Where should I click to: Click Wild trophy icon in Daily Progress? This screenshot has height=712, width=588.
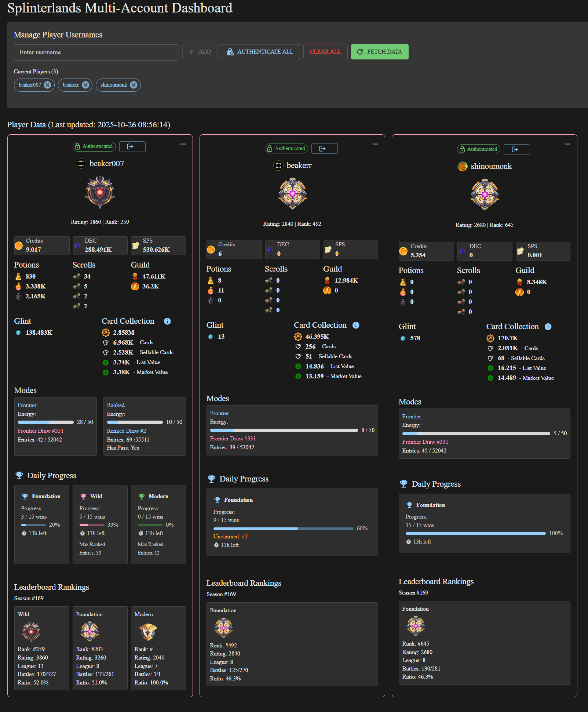(x=83, y=496)
